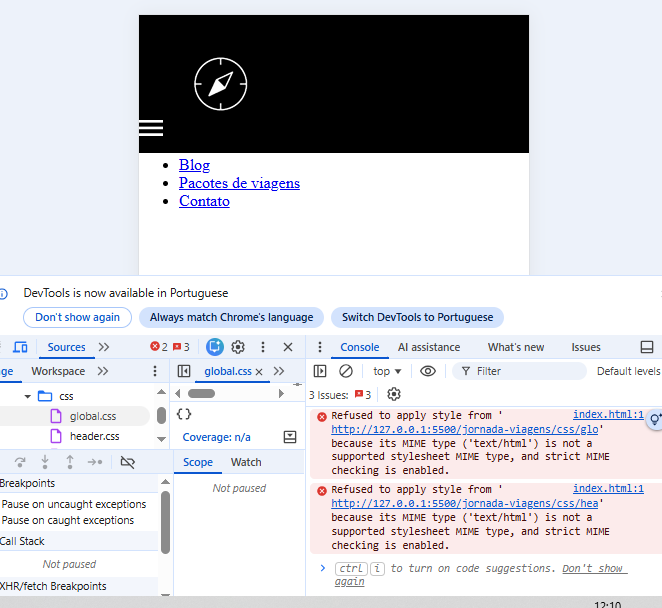Click the issues flag counter in toolbar
This screenshot has width=662, height=608.
(181, 347)
